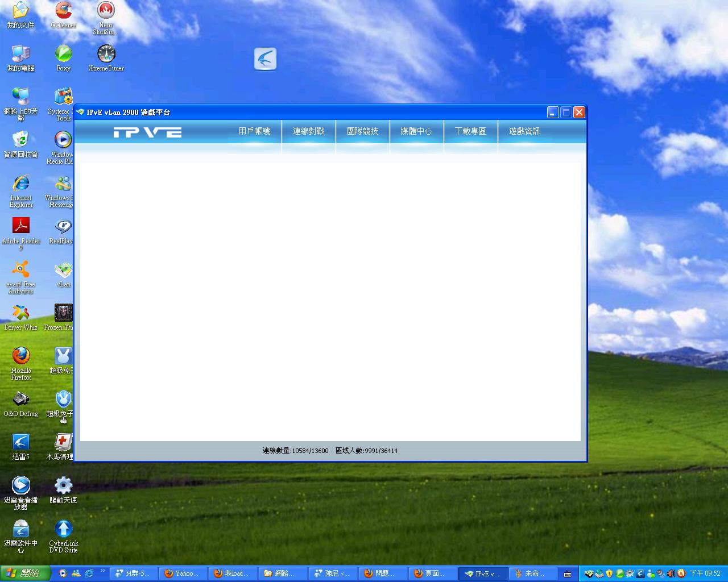Switch to the 未命 taskbar button
The height and width of the screenshot is (582, 728).
click(x=532, y=573)
